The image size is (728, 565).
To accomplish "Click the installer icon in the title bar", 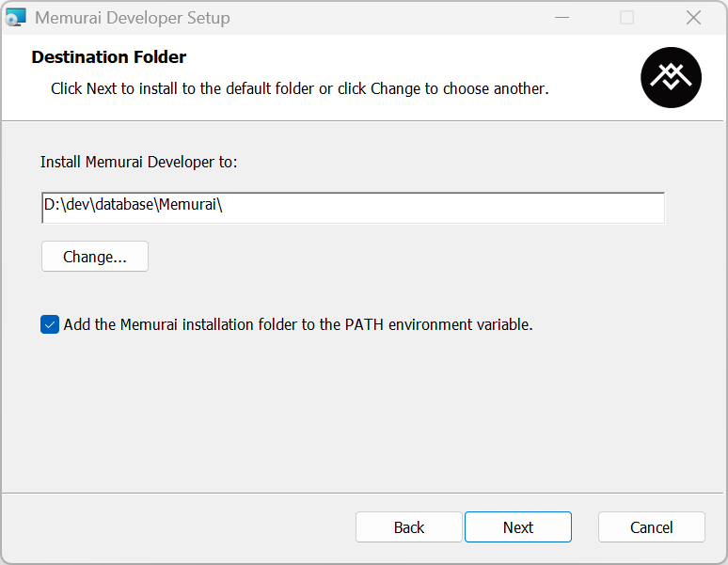I will (x=15, y=18).
